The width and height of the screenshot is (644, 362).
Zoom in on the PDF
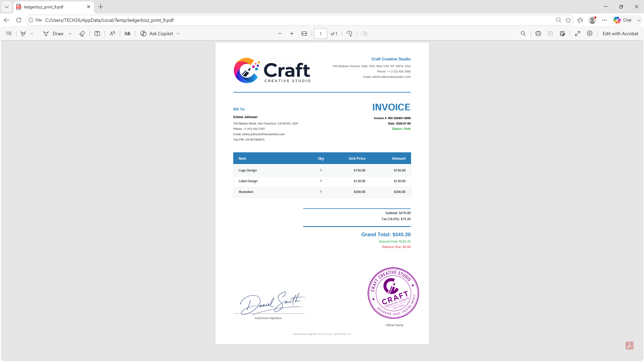[x=292, y=34]
